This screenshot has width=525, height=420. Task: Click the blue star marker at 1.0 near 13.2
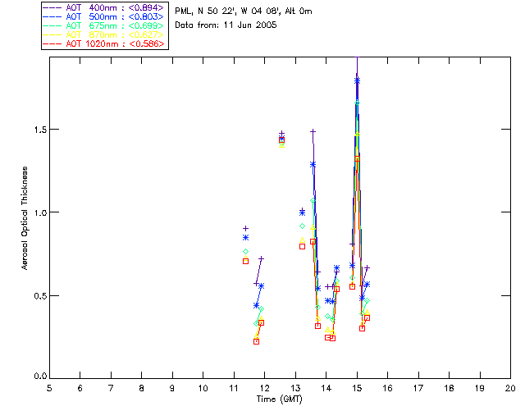(303, 212)
